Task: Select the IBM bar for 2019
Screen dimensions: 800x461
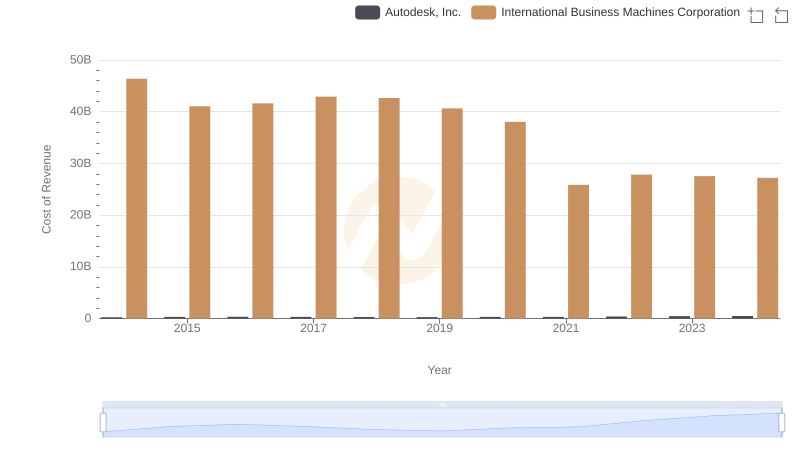Action: pyautogui.click(x=452, y=213)
